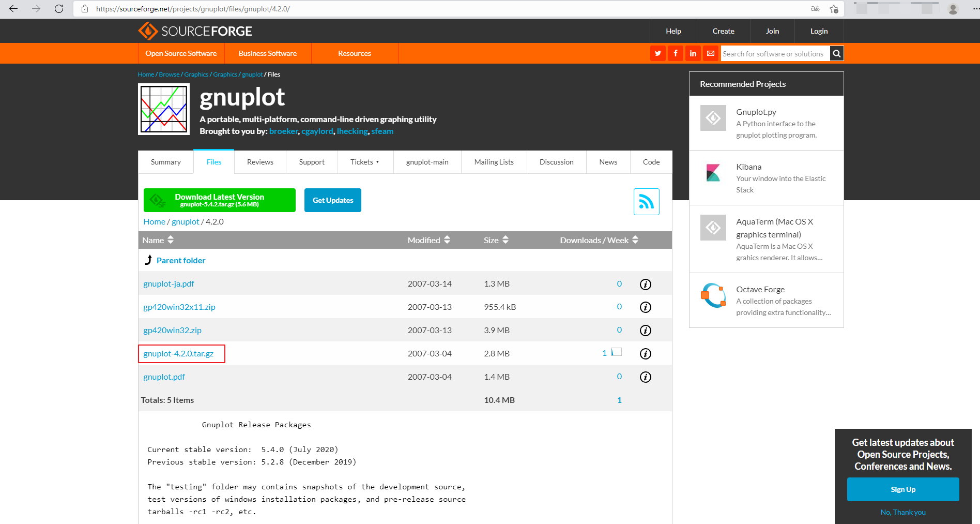
Task: Sort files by Downloads / Week column
Action: tap(599, 240)
